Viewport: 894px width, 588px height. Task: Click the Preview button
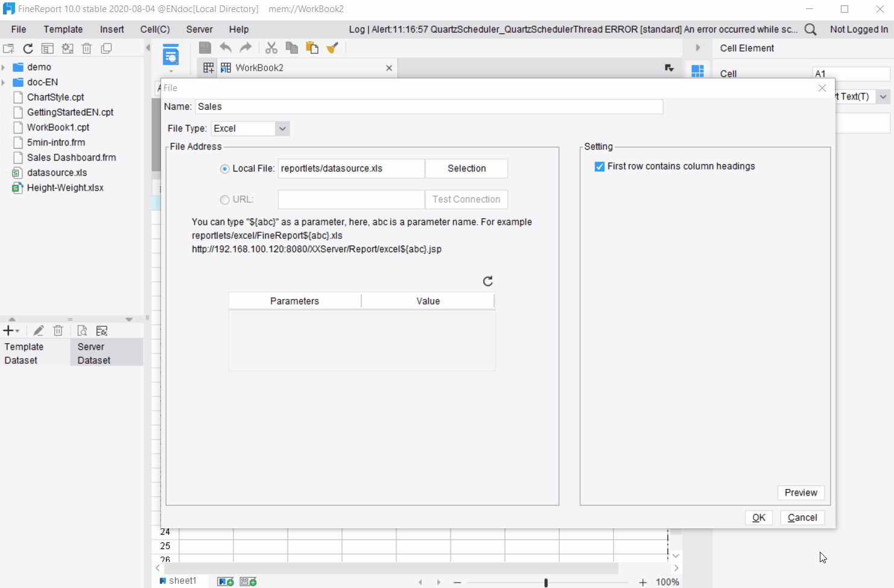801,493
